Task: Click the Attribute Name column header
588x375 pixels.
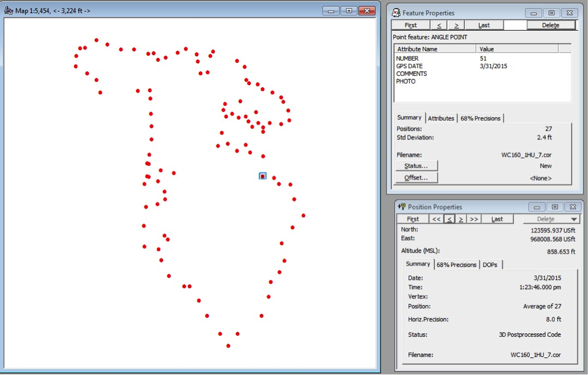Action: 435,49
